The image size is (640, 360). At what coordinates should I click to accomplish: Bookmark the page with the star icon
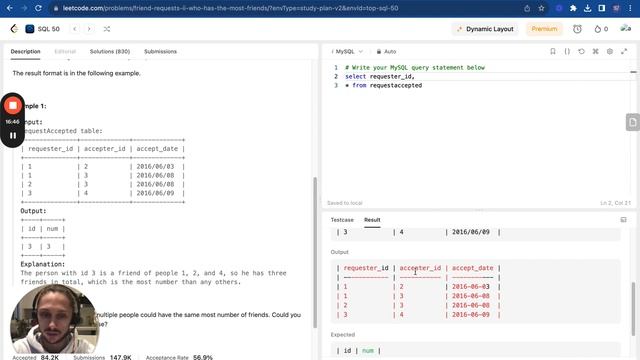point(541,8)
